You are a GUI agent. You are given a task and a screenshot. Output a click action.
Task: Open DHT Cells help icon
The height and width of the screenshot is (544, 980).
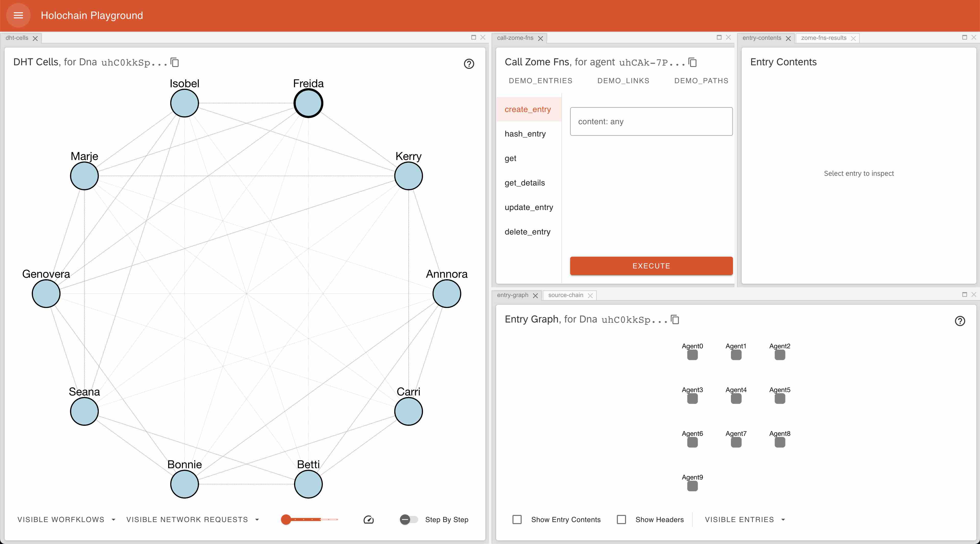coord(469,64)
